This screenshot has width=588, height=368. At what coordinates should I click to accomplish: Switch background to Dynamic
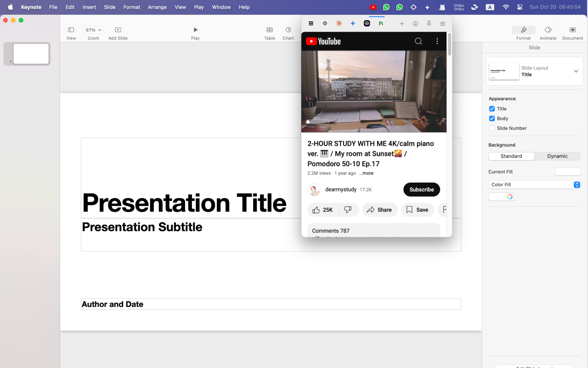557,156
